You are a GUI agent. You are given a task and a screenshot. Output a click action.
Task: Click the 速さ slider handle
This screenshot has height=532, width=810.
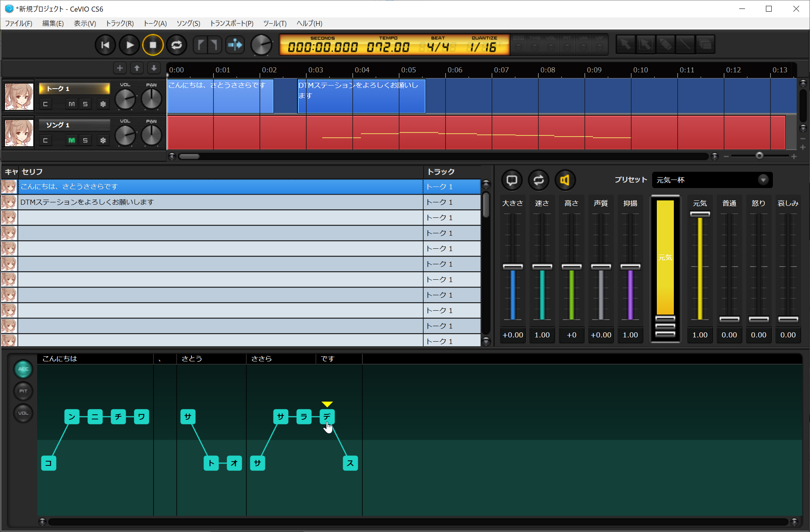(542, 267)
